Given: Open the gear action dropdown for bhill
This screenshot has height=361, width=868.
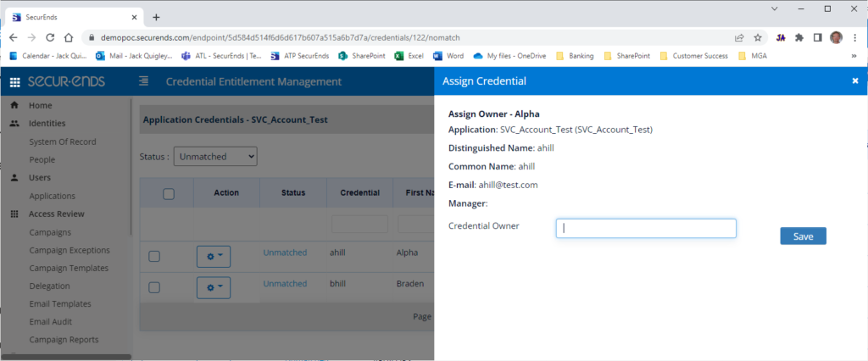Looking at the screenshot, I should (x=213, y=287).
